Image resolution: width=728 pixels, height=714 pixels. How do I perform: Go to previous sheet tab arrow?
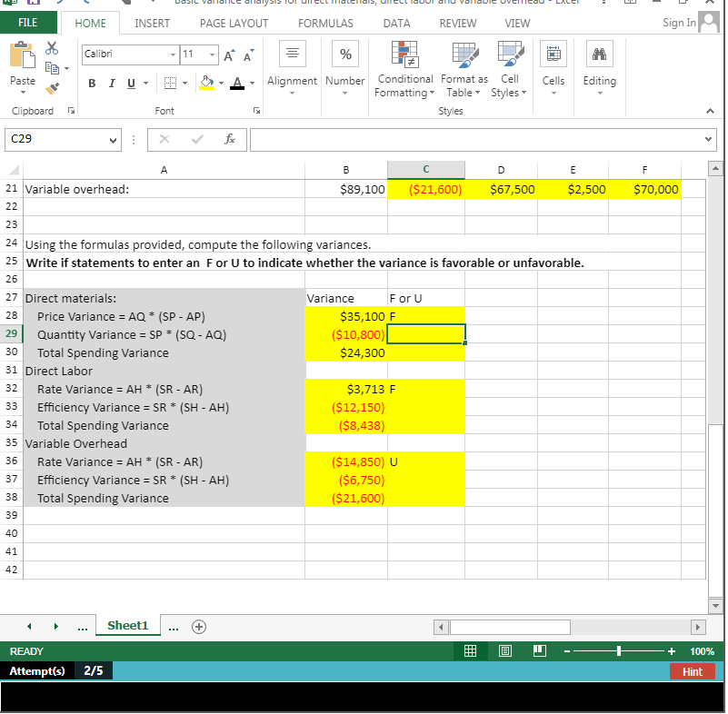point(29,627)
